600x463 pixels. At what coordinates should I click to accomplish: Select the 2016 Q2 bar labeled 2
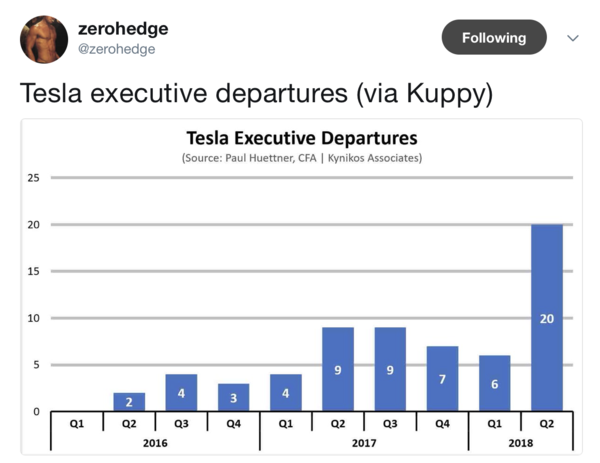129,402
